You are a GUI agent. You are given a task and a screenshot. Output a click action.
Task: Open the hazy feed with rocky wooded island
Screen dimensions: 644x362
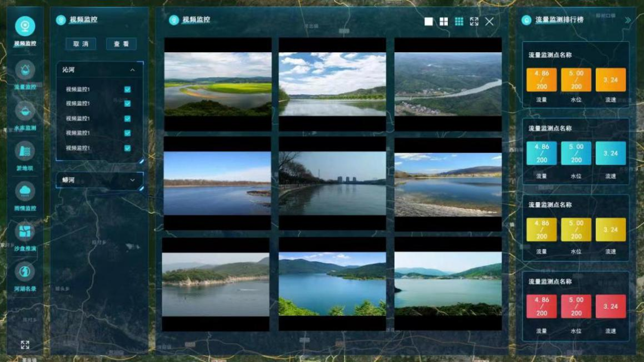coord(216,284)
